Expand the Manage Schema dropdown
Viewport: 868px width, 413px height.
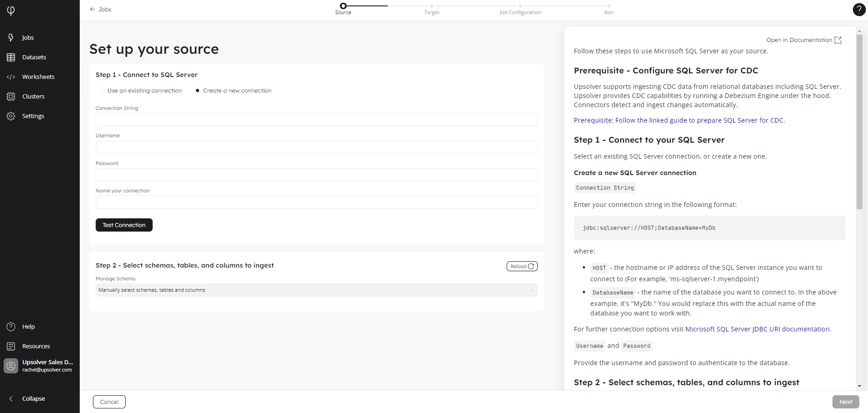coord(316,290)
